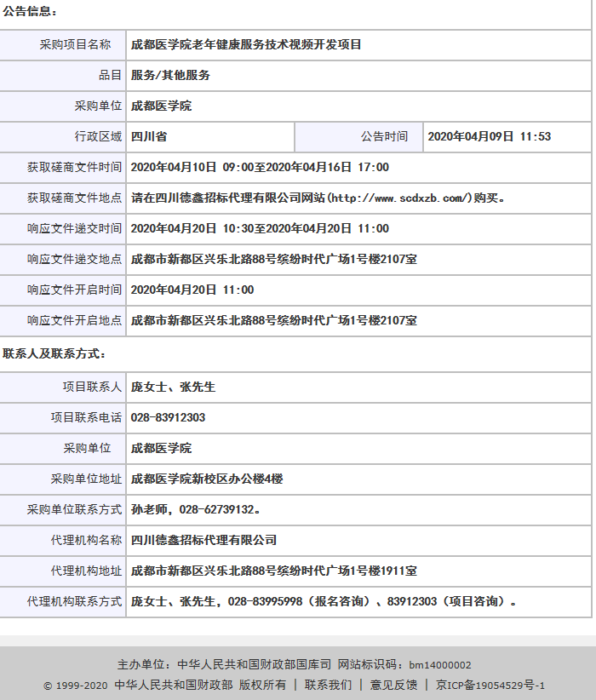Click the 采购项目名称 label cell
Image resolution: width=596 pixels, height=700 pixels.
pos(75,44)
